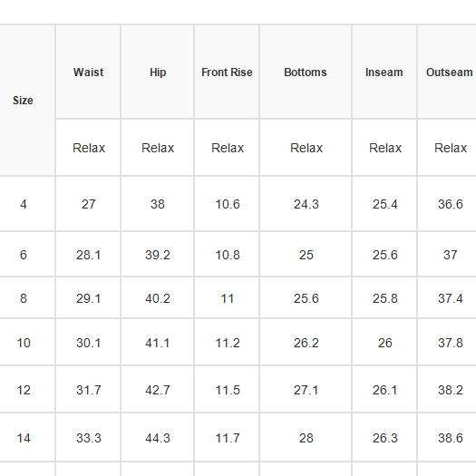Click the Hip column header
The image size is (476, 476).
coord(158,73)
